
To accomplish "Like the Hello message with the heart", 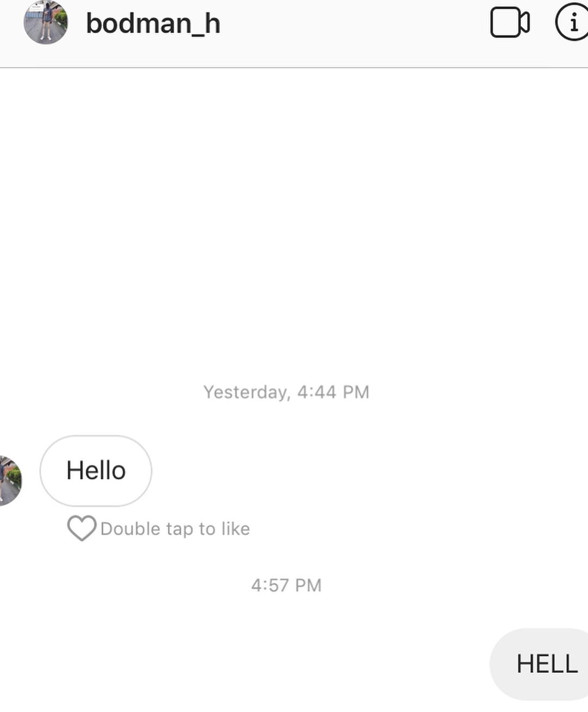I will tap(82, 528).
